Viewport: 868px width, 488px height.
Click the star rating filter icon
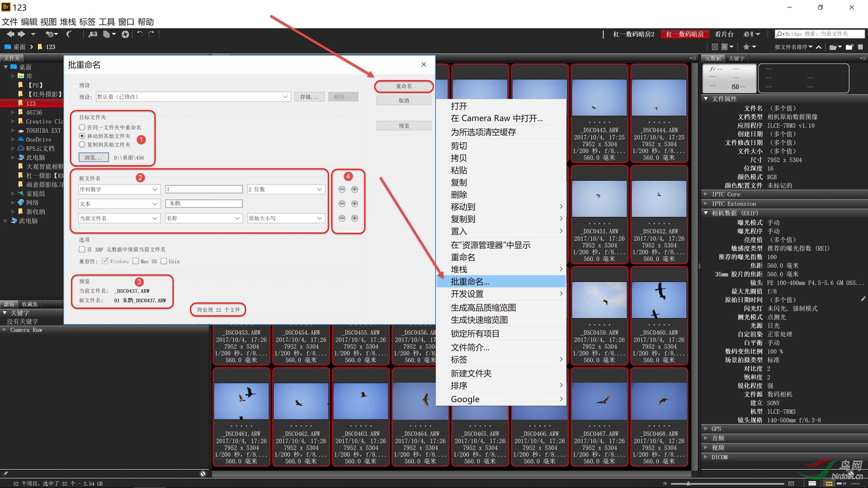(x=746, y=47)
